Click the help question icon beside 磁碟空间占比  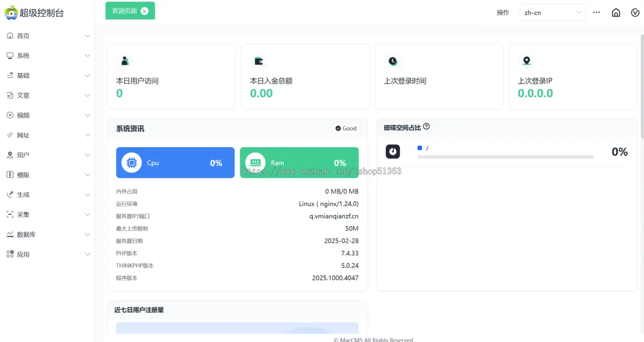(427, 127)
